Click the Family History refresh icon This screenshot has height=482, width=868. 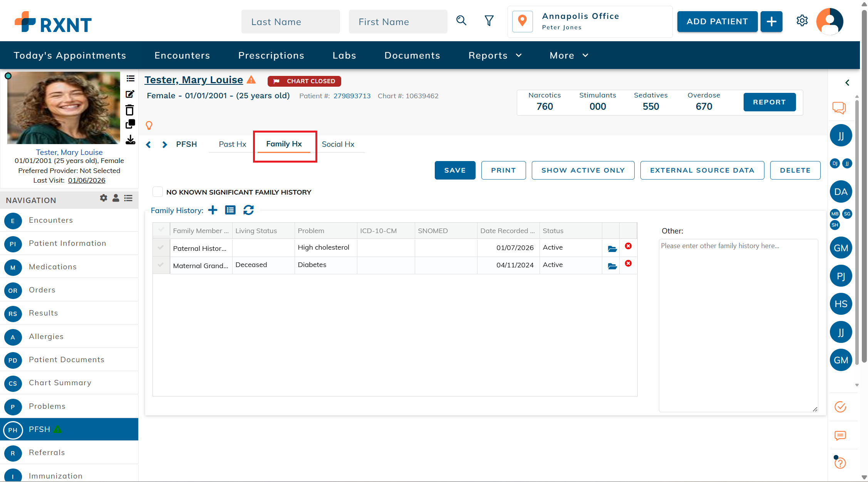pyautogui.click(x=248, y=210)
